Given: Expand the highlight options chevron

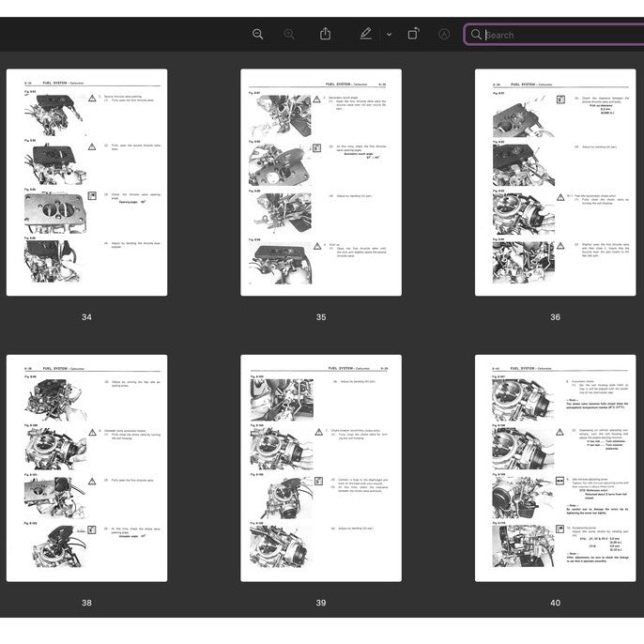Looking at the screenshot, I should click(389, 35).
